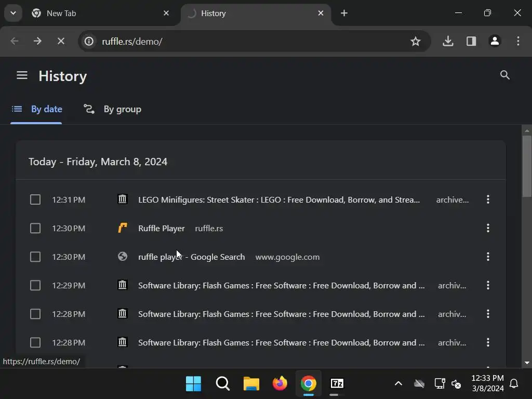Open LEGO Minifigures: Street Skater history link
This screenshot has width=532, height=399.
(279, 199)
